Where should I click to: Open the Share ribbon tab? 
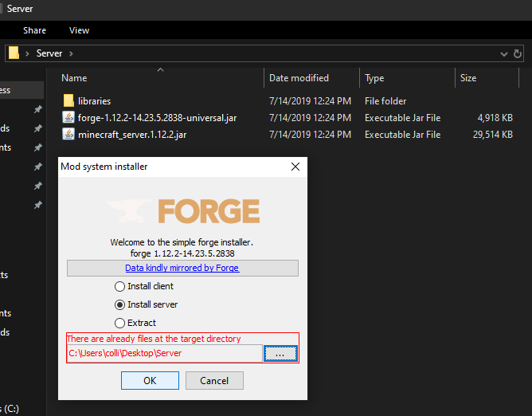(x=34, y=30)
